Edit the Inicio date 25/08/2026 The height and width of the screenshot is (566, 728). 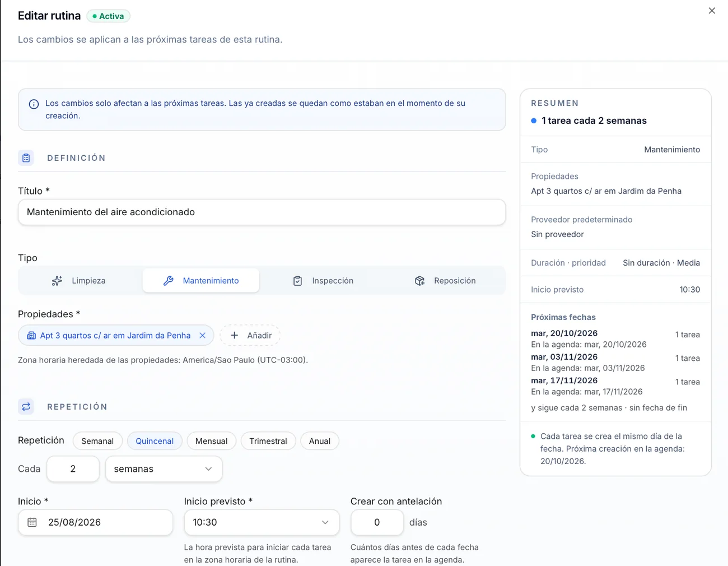96,522
